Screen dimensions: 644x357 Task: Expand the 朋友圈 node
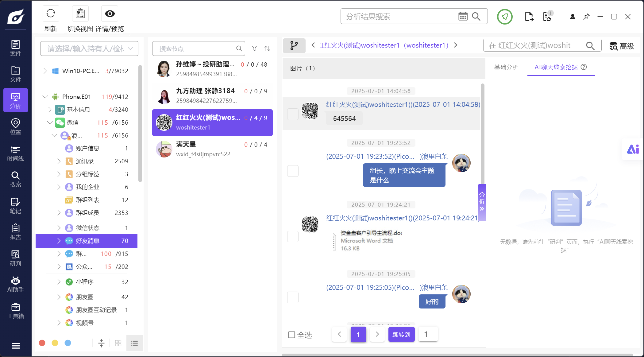click(x=59, y=297)
